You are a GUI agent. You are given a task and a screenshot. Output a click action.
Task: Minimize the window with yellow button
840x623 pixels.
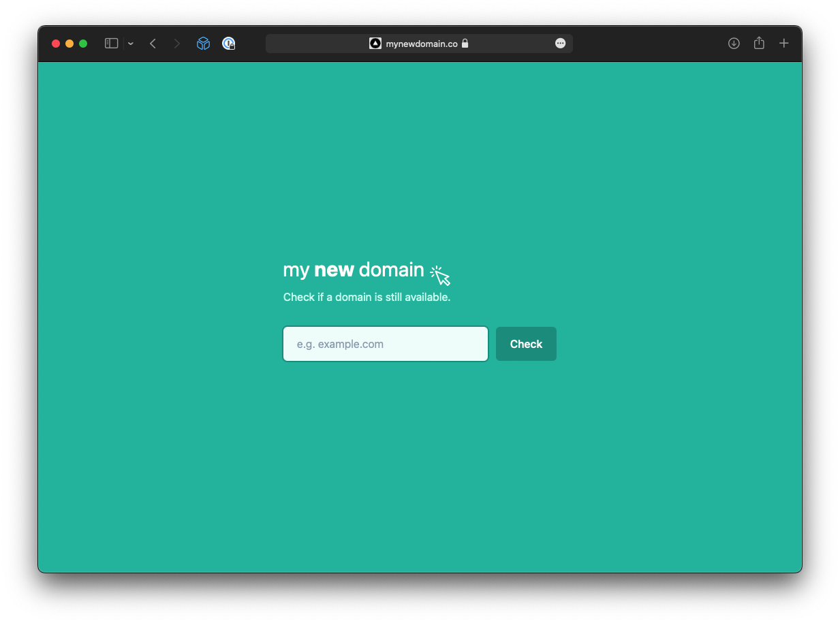click(x=69, y=44)
